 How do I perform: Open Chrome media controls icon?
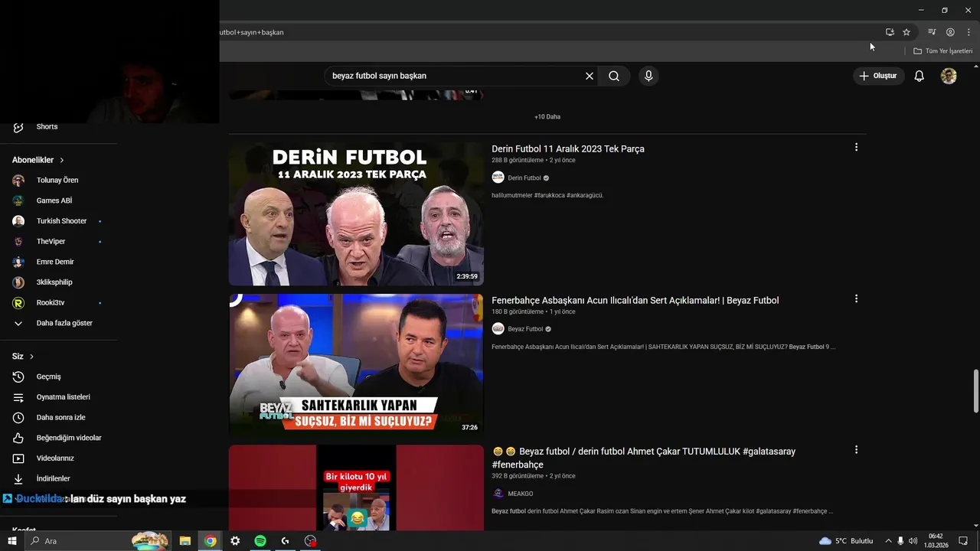[932, 32]
